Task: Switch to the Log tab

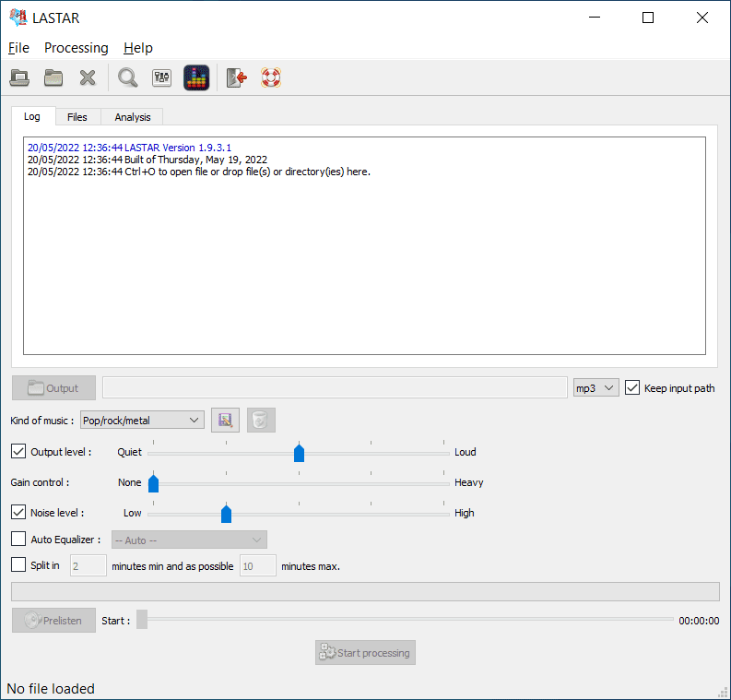Action: coord(32,116)
